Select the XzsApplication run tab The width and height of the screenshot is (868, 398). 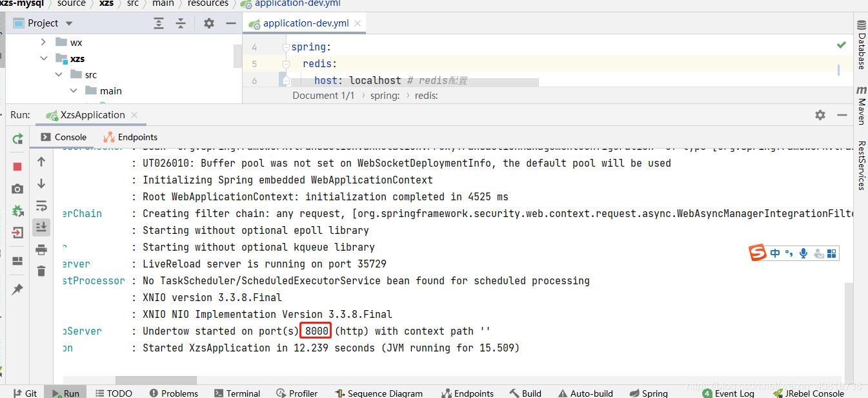[92, 115]
